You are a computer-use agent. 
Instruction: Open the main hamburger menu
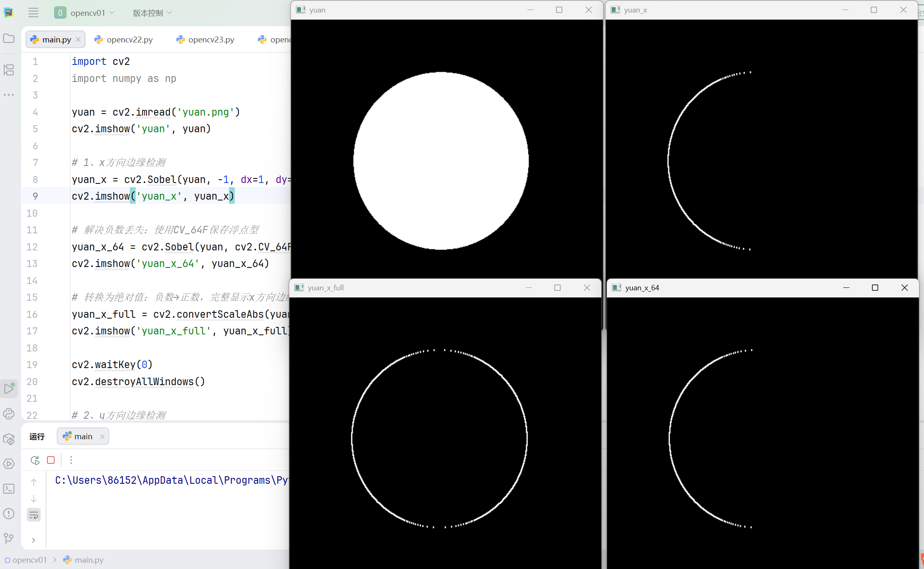(33, 13)
